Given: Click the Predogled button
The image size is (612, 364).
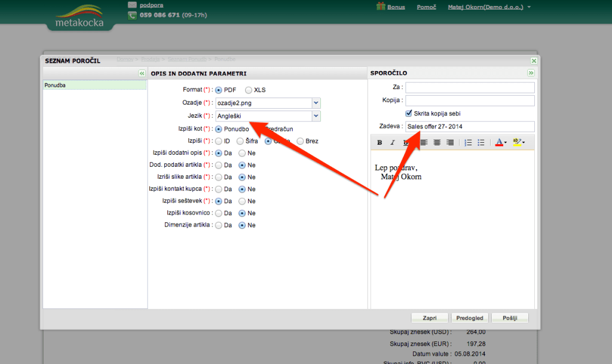Looking at the screenshot, I should click(470, 318).
